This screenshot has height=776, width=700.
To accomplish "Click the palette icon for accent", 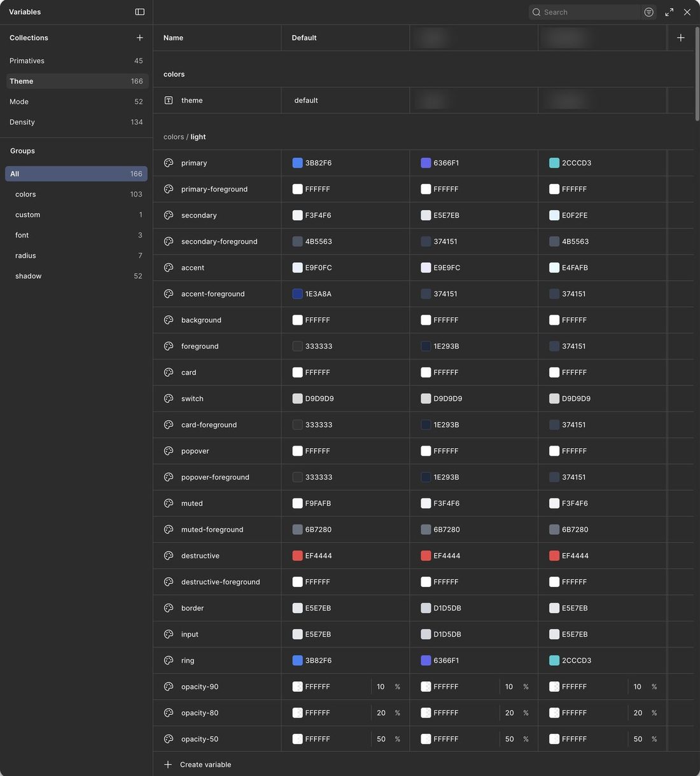I will tap(169, 267).
